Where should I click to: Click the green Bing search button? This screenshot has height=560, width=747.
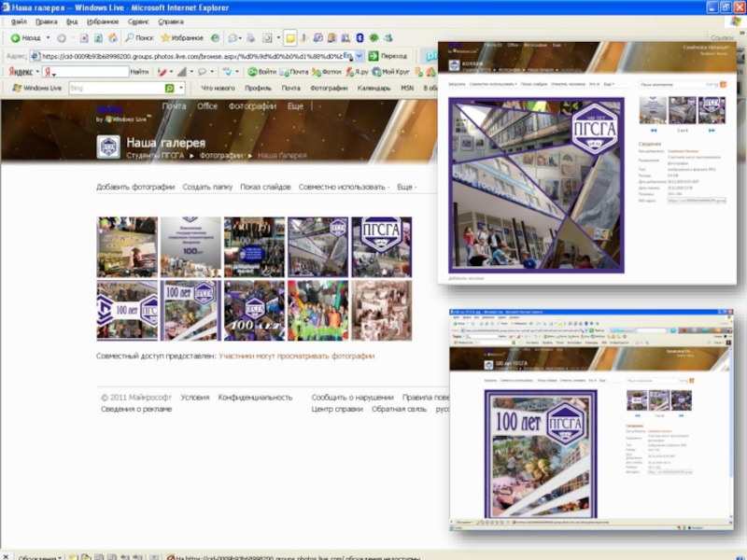point(169,88)
